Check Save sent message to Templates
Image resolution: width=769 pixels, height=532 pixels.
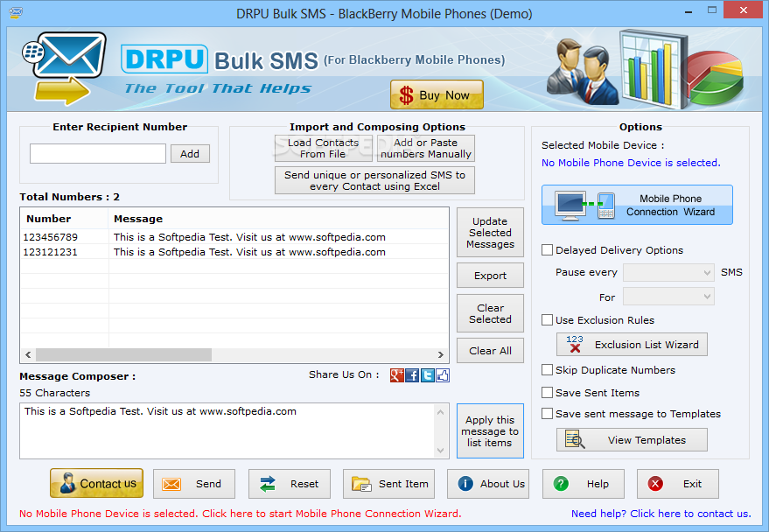[x=547, y=413]
